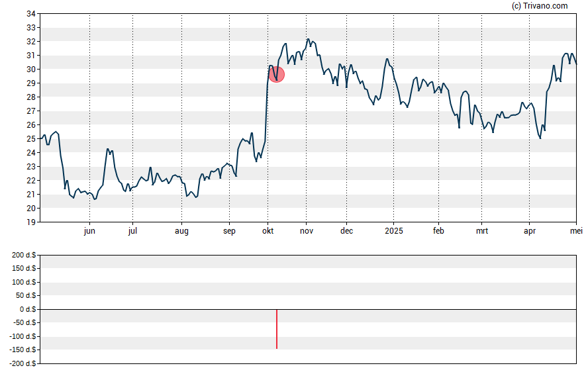Click the '22' price axis label
588x374 pixels.
[30, 181]
